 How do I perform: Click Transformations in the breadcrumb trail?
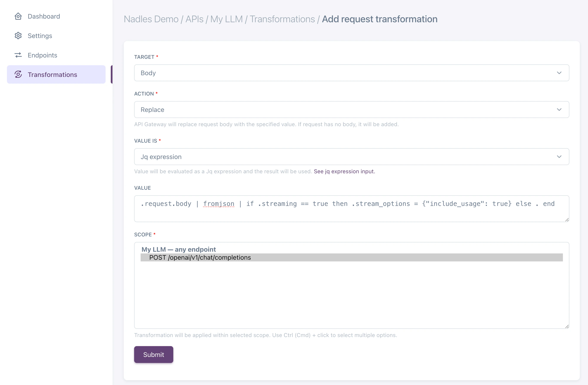tap(282, 19)
